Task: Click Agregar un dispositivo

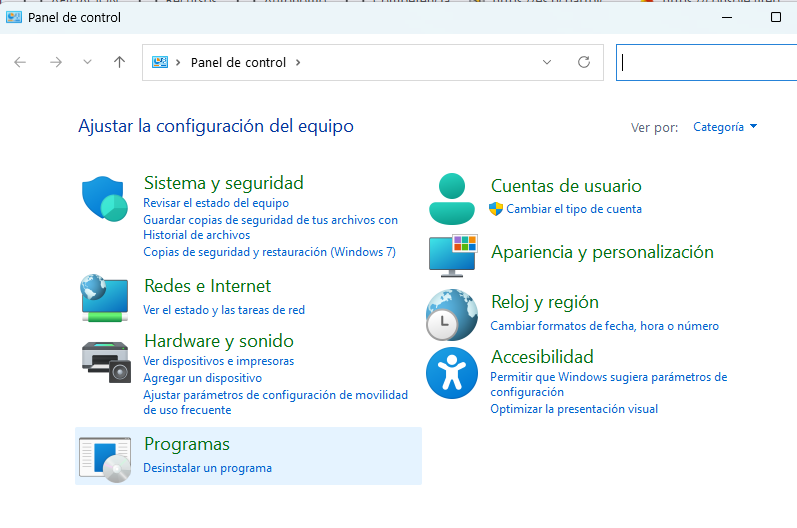Action: click(202, 378)
